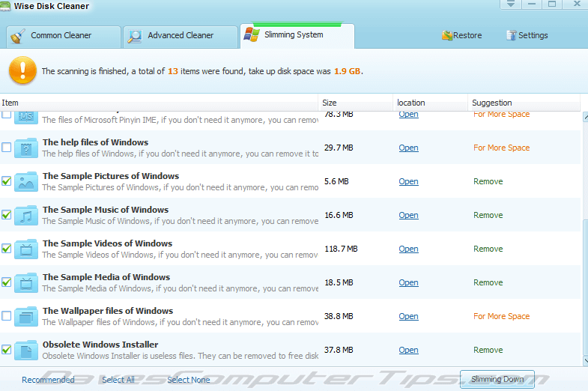The height and width of the screenshot is (391, 588).
Task: Uncheck The Sample Videos of Windows
Action: pos(7,248)
